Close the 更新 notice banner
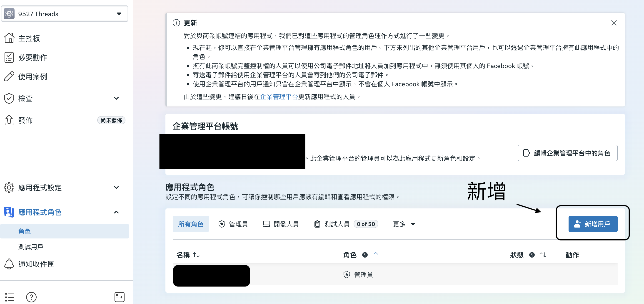The image size is (644, 304). click(x=614, y=23)
